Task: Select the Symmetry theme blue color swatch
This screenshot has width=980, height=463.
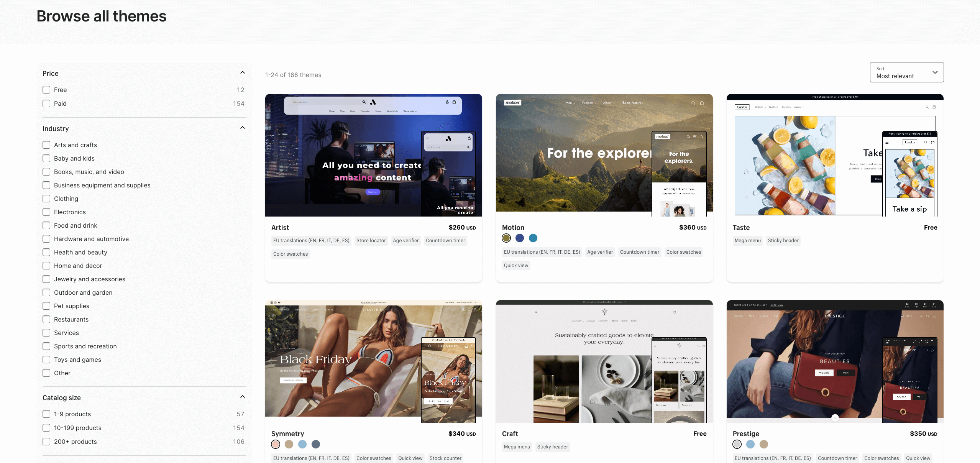Action: coord(302,444)
